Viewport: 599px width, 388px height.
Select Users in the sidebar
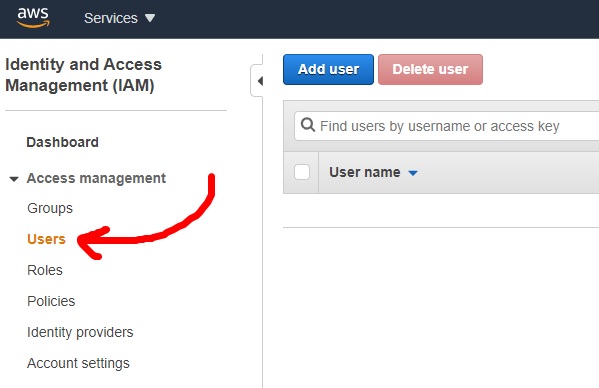46,239
